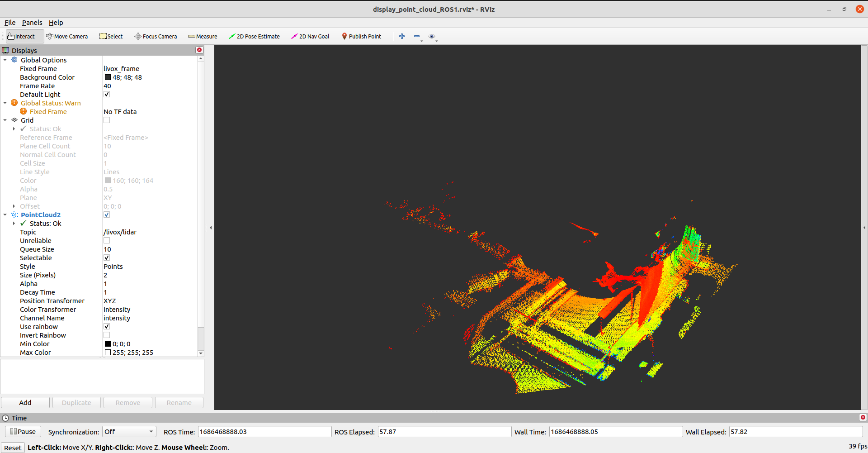Open the eye view options icon
868x453 pixels.
click(x=432, y=36)
